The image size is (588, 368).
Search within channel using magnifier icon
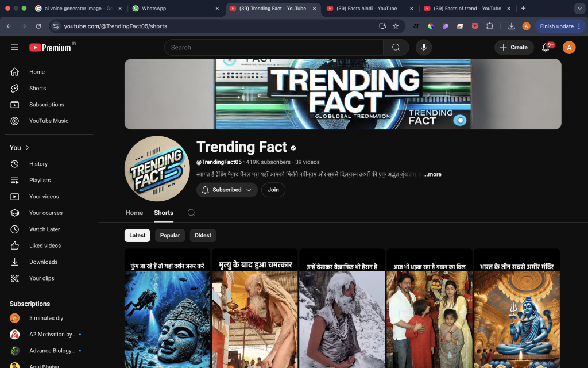coord(191,213)
